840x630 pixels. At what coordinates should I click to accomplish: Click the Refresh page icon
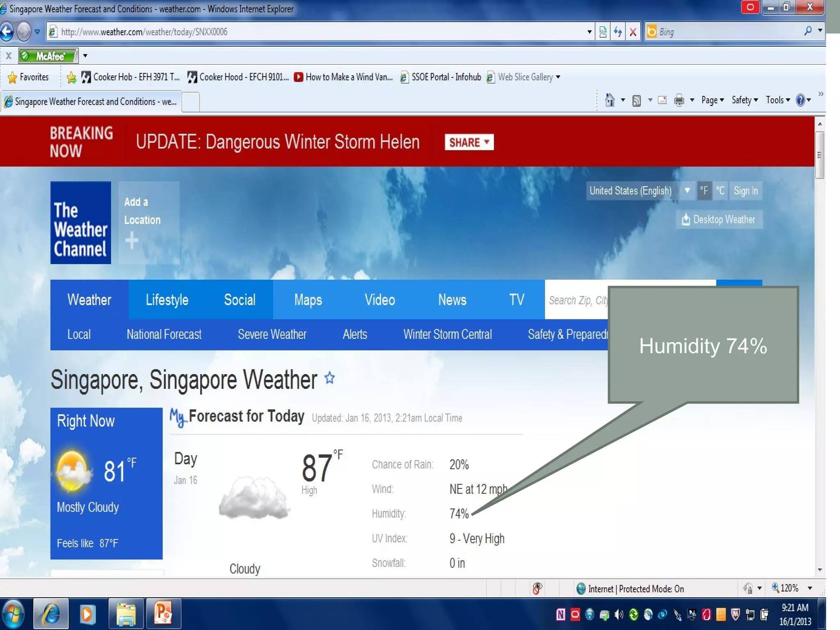618,32
